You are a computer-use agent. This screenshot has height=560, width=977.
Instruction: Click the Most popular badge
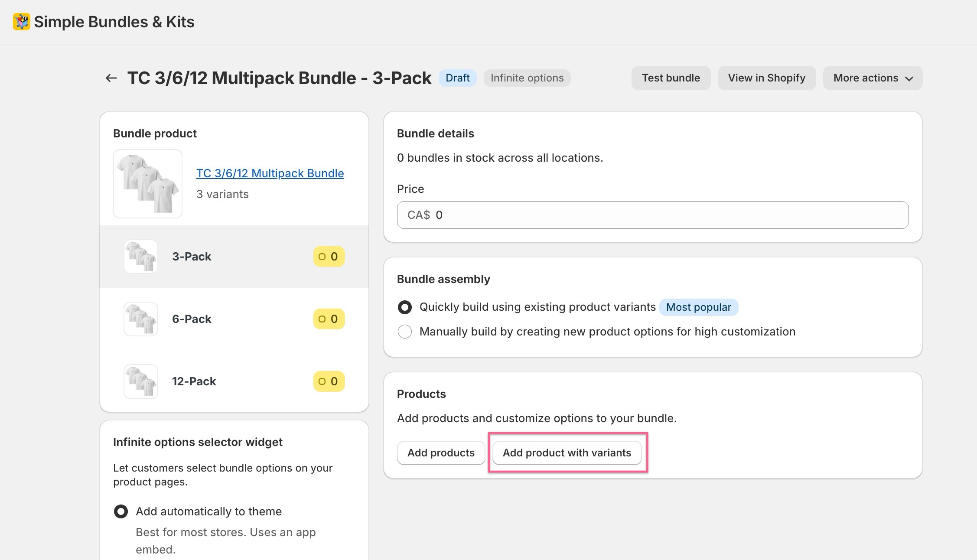point(699,307)
